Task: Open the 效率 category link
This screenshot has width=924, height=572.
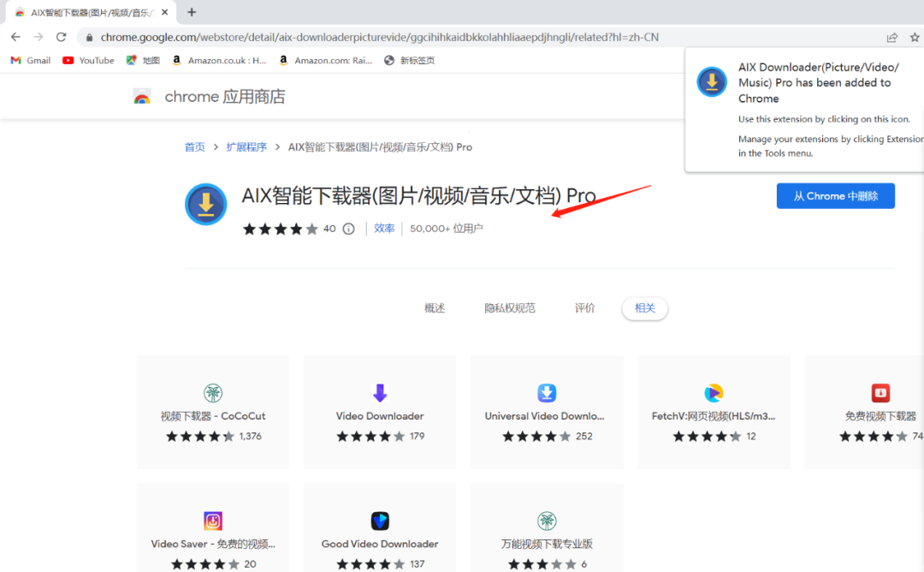Action: point(384,228)
